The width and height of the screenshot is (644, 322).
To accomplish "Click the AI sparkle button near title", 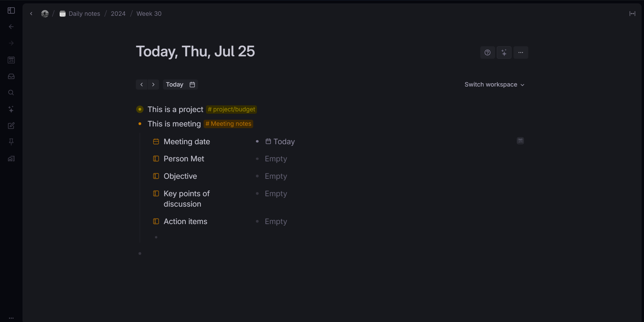I will (x=504, y=52).
